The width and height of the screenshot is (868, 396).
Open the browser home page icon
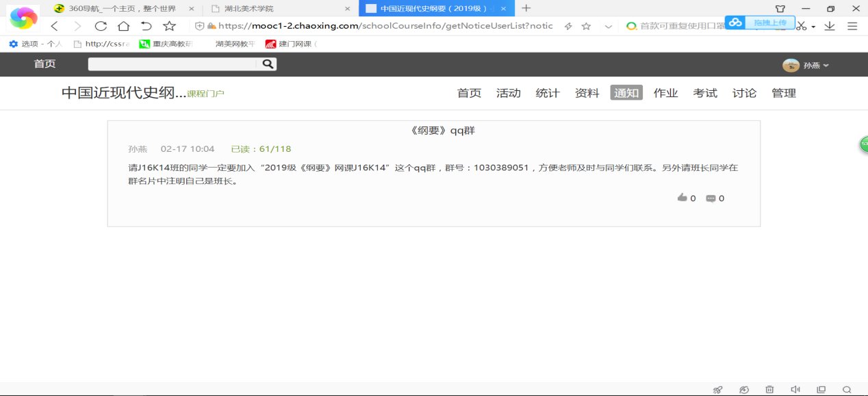[x=123, y=26]
